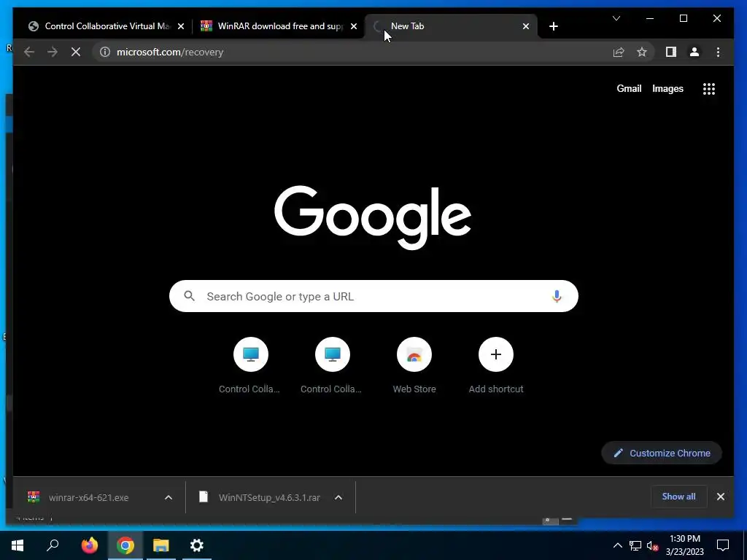Show all downloads
The image size is (747, 560).
[678, 497]
